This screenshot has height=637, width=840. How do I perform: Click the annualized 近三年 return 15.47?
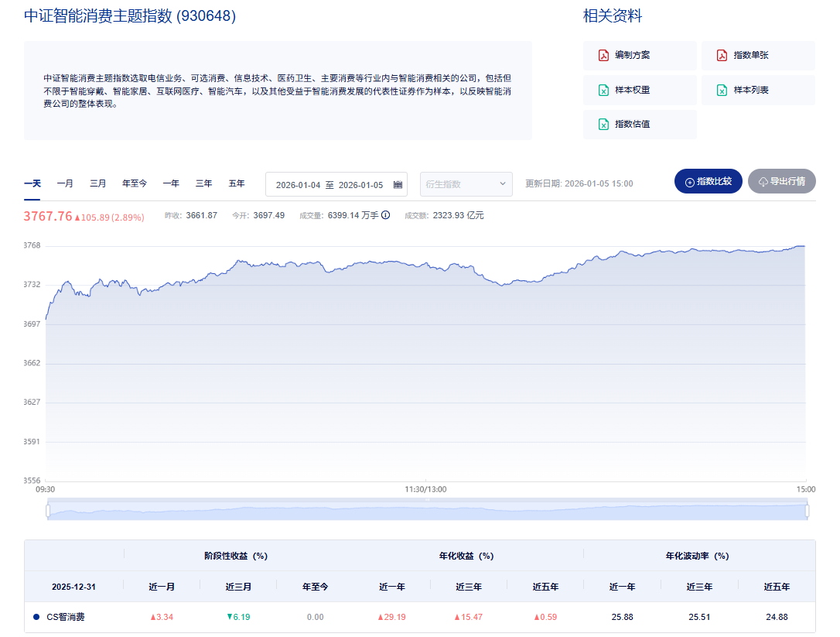[x=468, y=617]
